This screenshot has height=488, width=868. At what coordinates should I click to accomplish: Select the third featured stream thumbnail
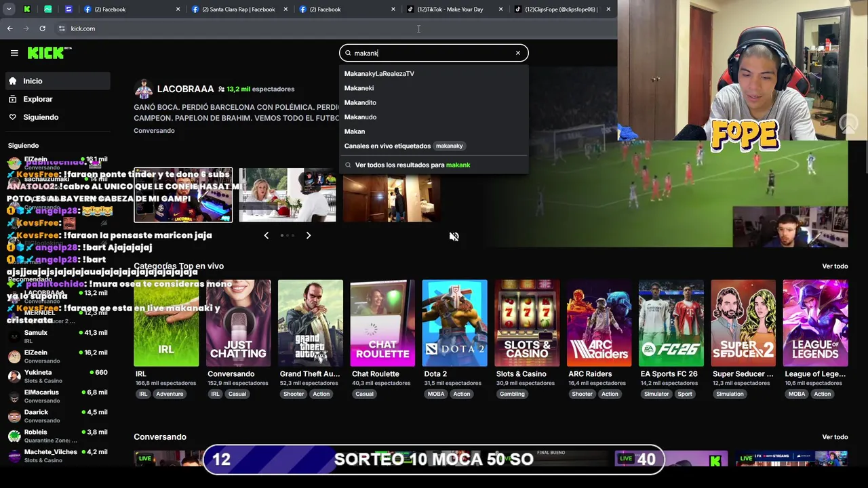(391, 195)
